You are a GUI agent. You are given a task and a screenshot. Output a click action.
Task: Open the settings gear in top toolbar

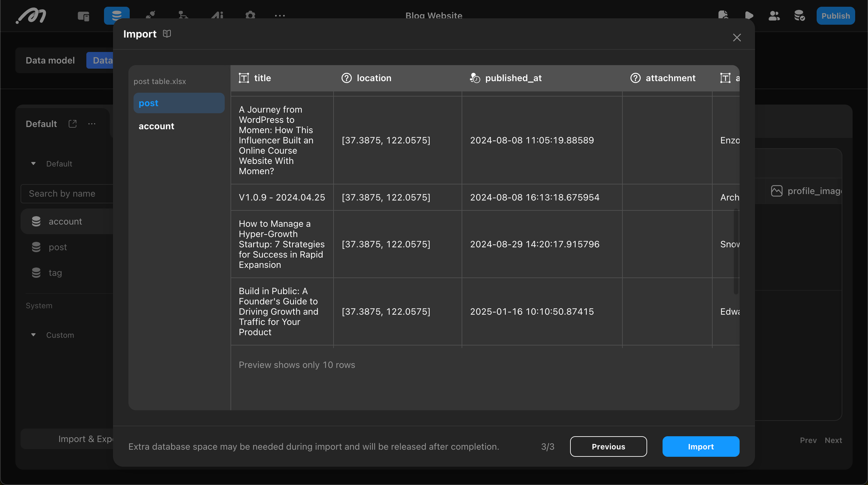250,15
